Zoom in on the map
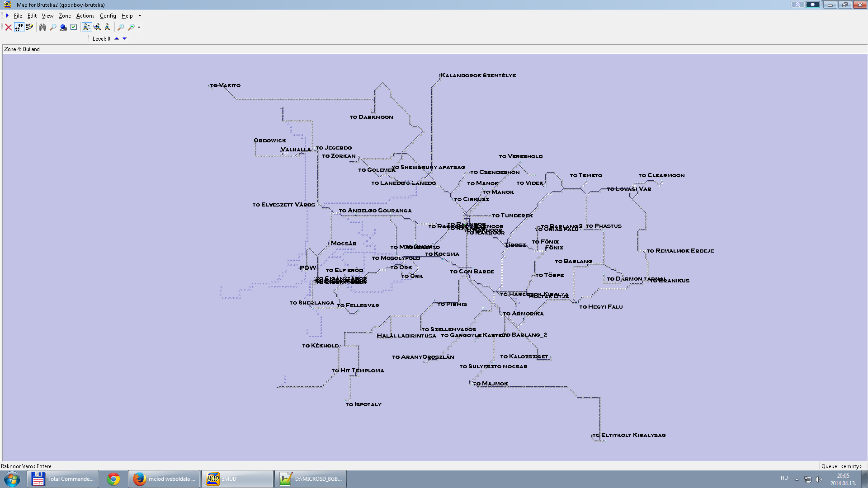Viewport: 868px width, 488px height. (x=121, y=27)
